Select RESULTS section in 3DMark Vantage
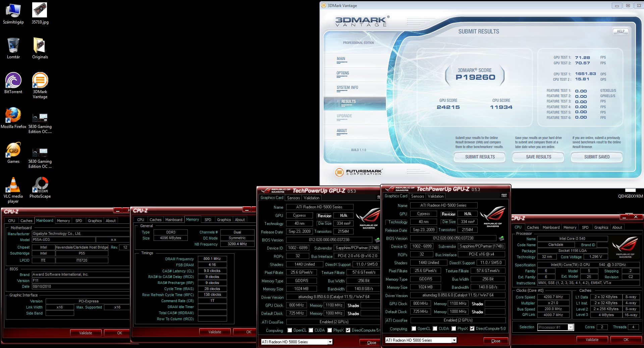 pyautogui.click(x=355, y=103)
